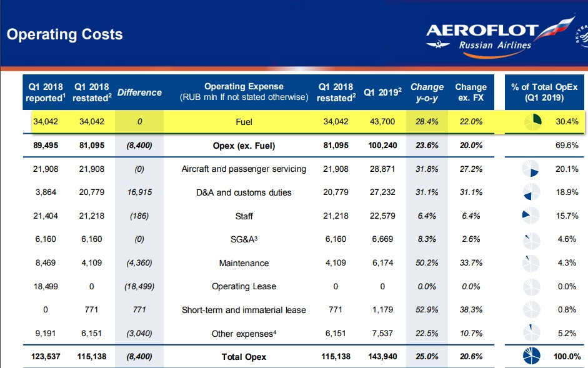
Task: Click the % of Total OpEx header
Action: (544, 92)
